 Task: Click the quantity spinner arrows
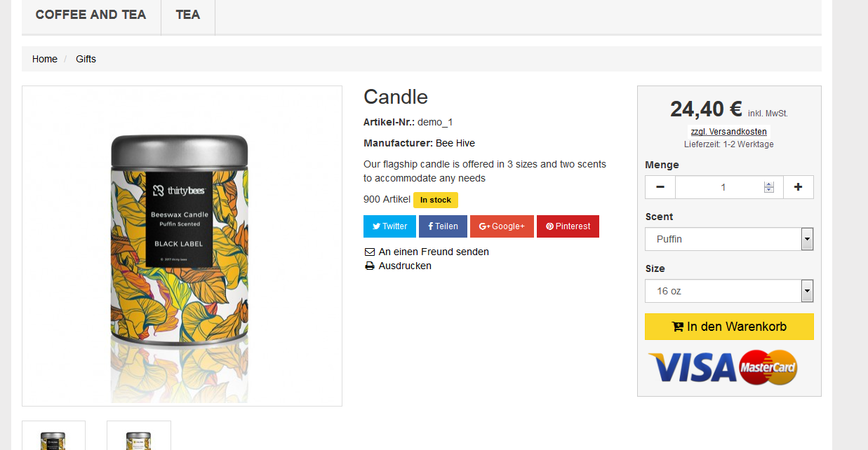(x=769, y=187)
